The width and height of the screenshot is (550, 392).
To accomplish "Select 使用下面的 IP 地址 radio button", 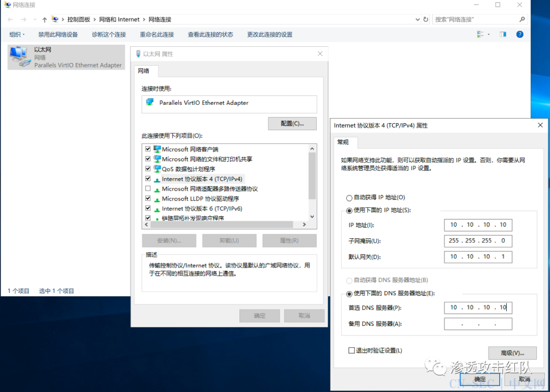I will [x=349, y=210].
